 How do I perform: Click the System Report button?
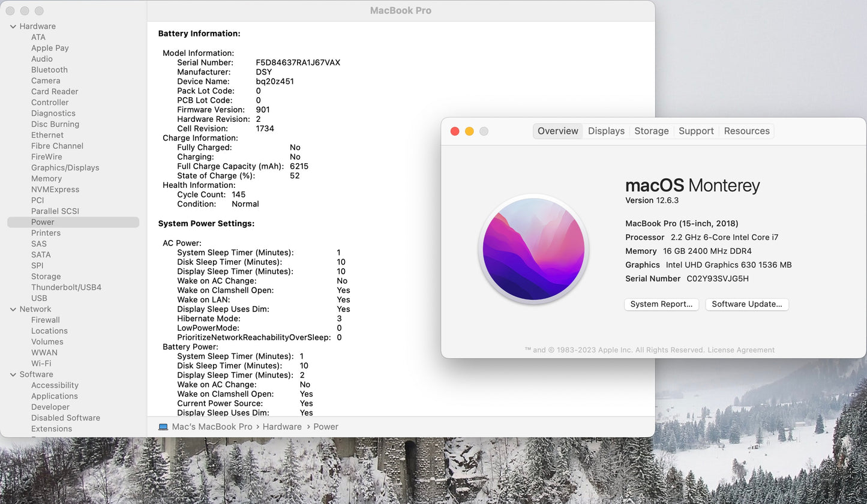661,304
